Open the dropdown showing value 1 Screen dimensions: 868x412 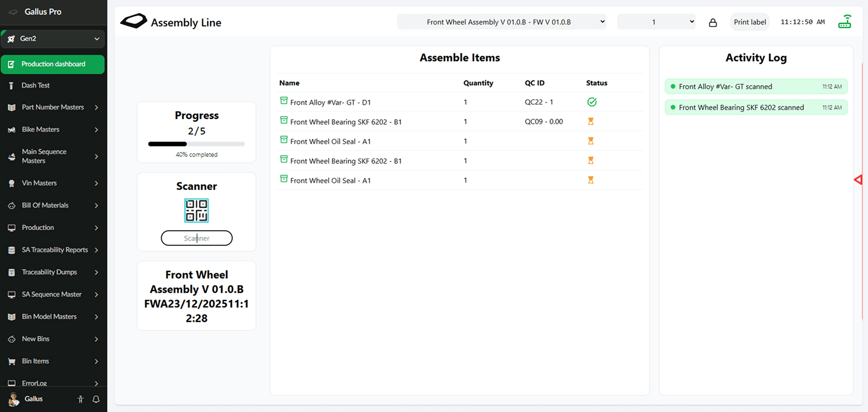(656, 22)
